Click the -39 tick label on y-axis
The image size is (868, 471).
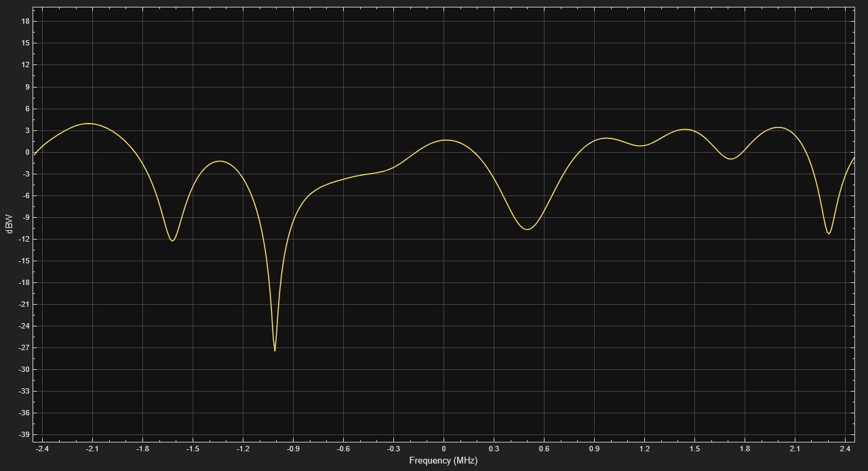[24, 435]
